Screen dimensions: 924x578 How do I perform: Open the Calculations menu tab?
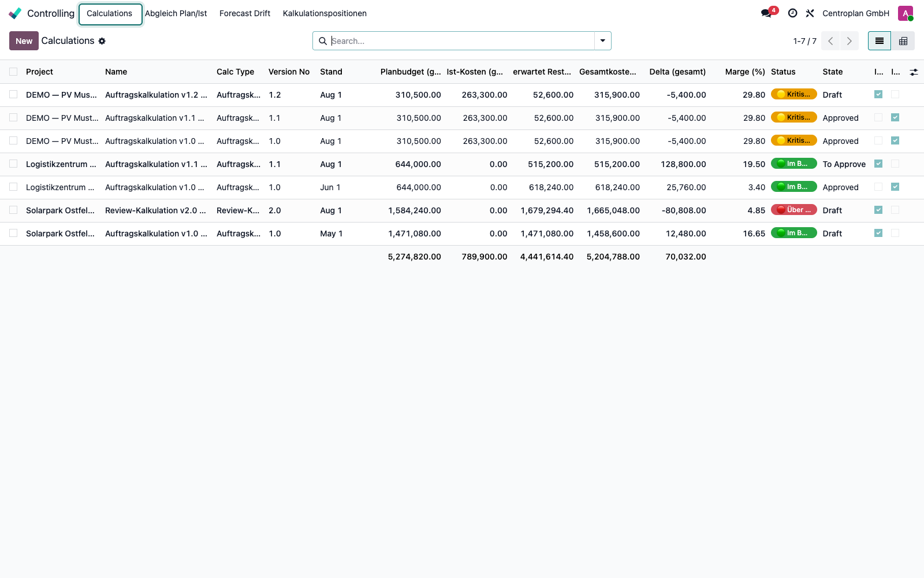click(110, 13)
